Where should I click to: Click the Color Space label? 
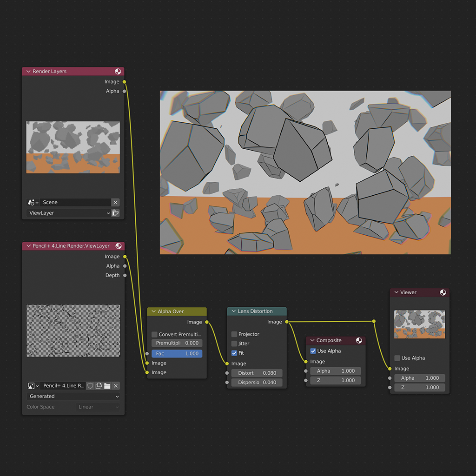[x=40, y=407]
